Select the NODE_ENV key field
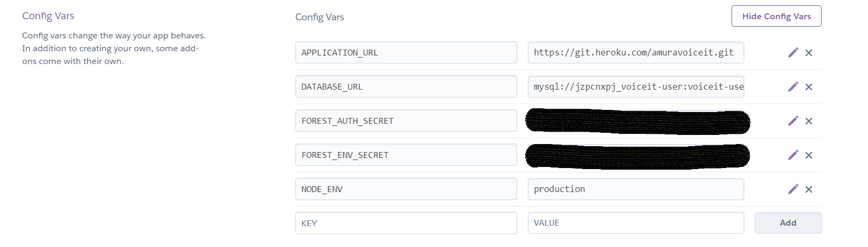Screen dimensions: 868x247 406,189
